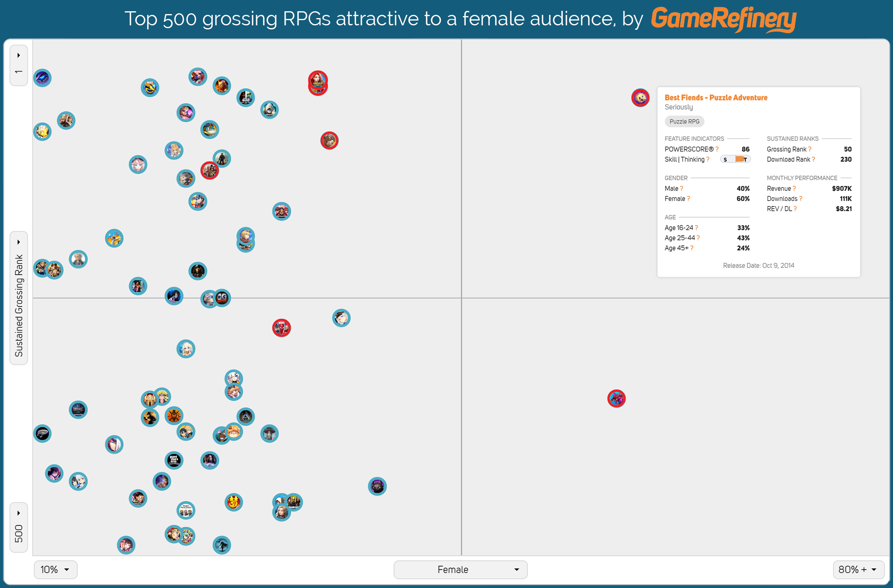Open the blue dragon-eye game bubble
Image resolution: width=893 pixels, height=588 pixels.
tap(42, 78)
